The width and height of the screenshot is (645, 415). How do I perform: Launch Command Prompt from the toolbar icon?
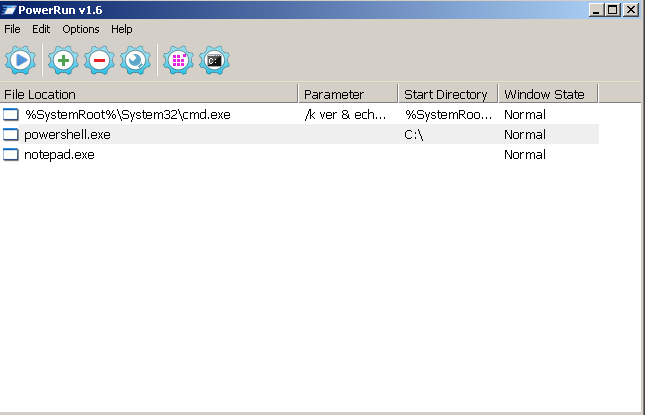pyautogui.click(x=215, y=61)
